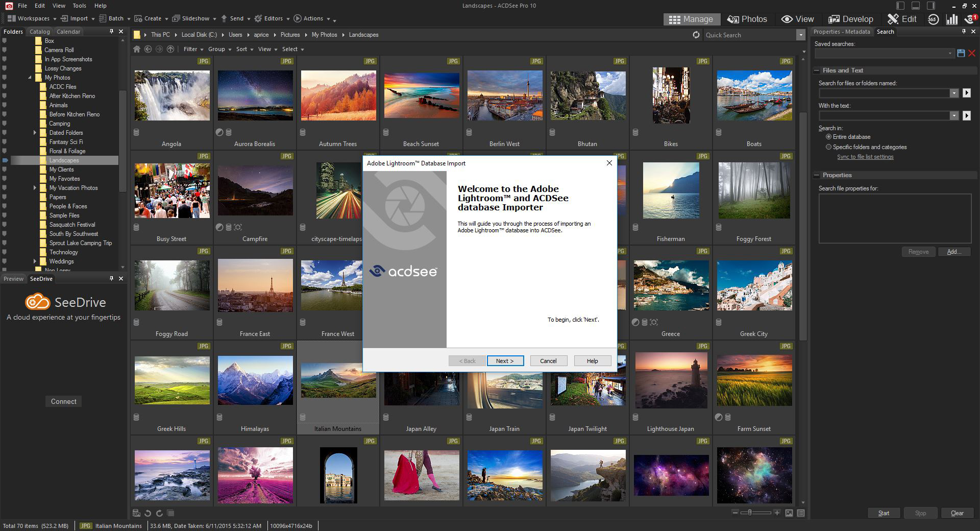Open the Quick Search dropdown arrow

point(800,35)
